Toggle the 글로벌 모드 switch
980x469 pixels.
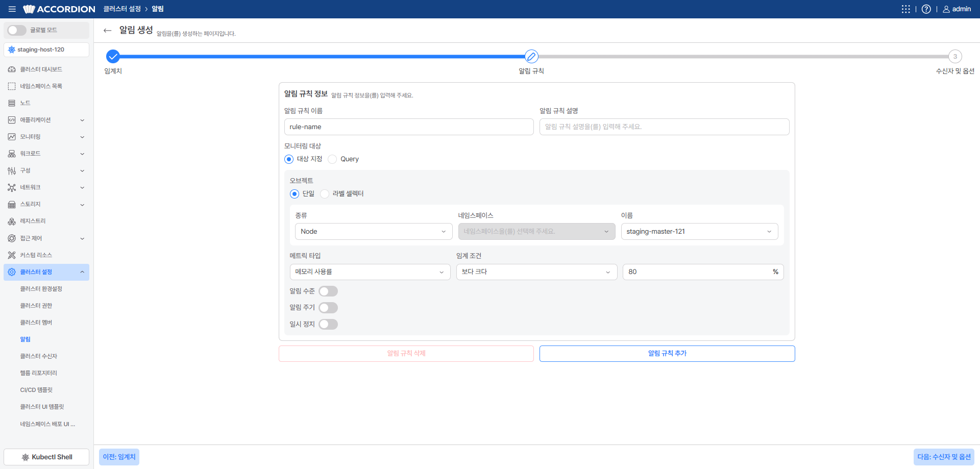coord(17,30)
